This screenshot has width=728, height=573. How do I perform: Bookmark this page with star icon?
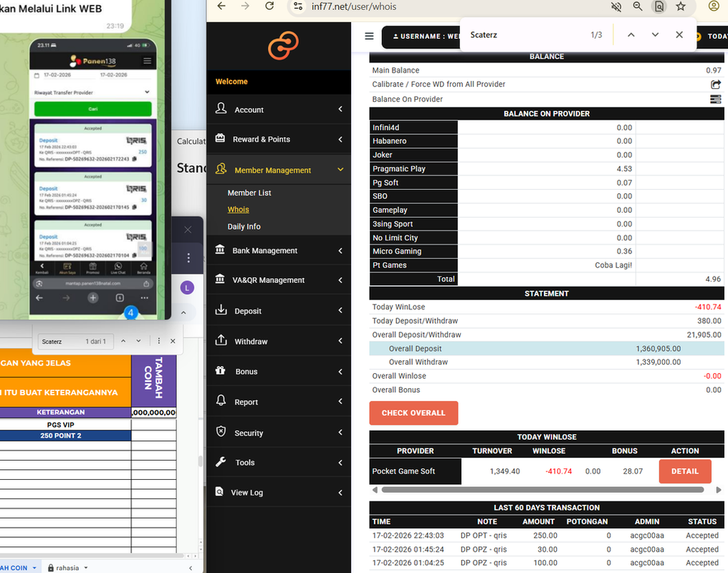coord(681,6)
